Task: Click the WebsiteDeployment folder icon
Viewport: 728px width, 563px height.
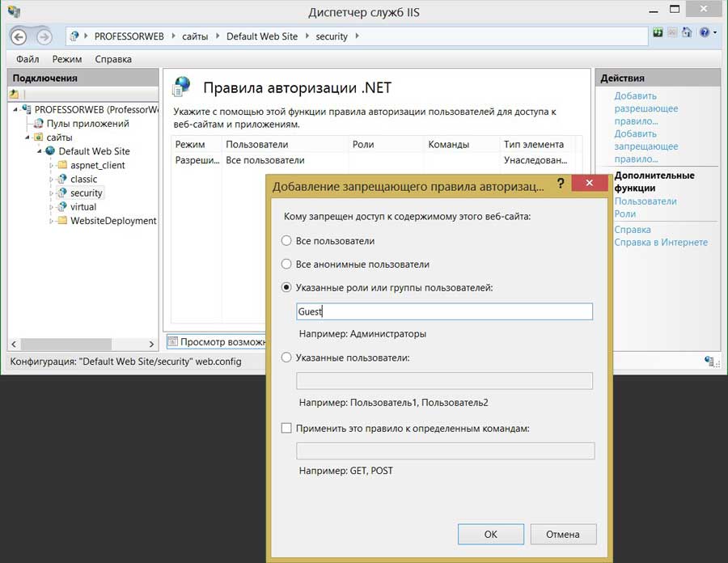Action: coord(62,221)
